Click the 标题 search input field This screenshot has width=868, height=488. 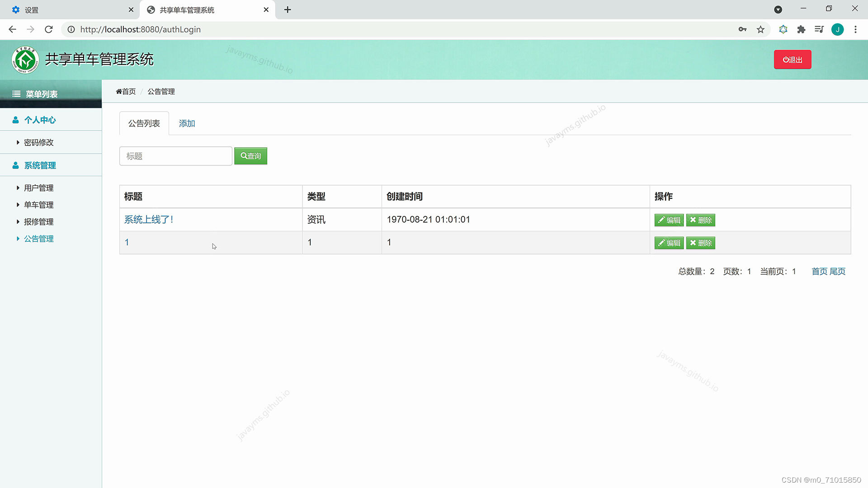(175, 156)
